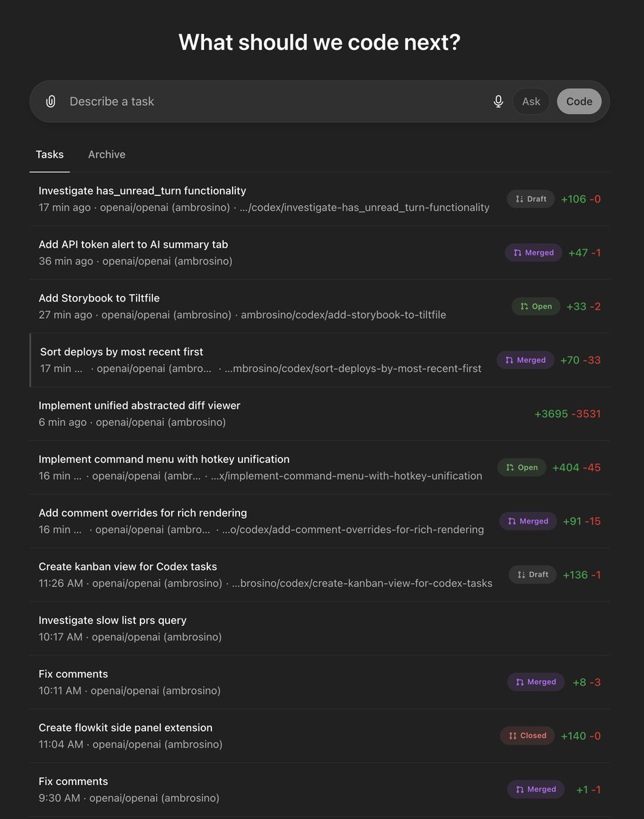Image resolution: width=644 pixels, height=819 pixels.
Task: Switch to the Archive tab
Action: (106, 154)
